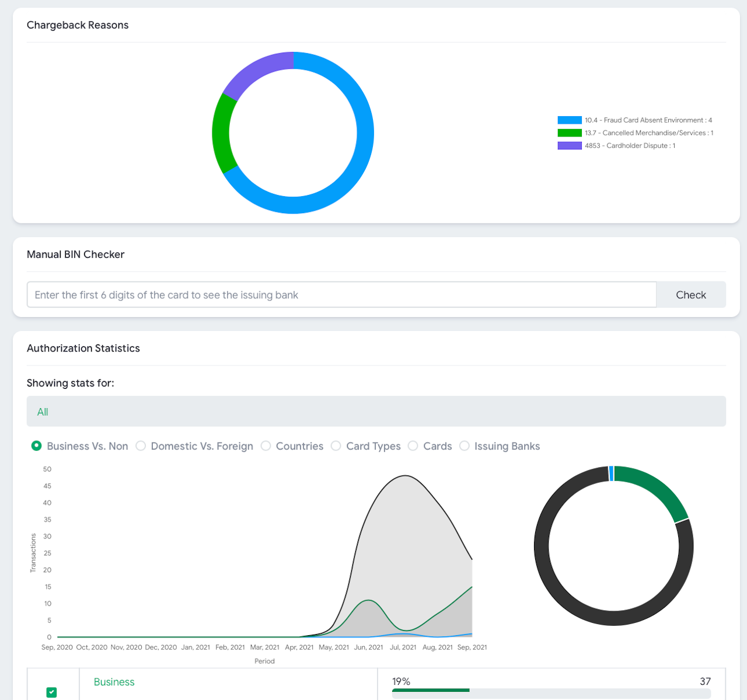The image size is (747, 700).
Task: Click the Check button in BIN Checker
Action: [x=690, y=295]
